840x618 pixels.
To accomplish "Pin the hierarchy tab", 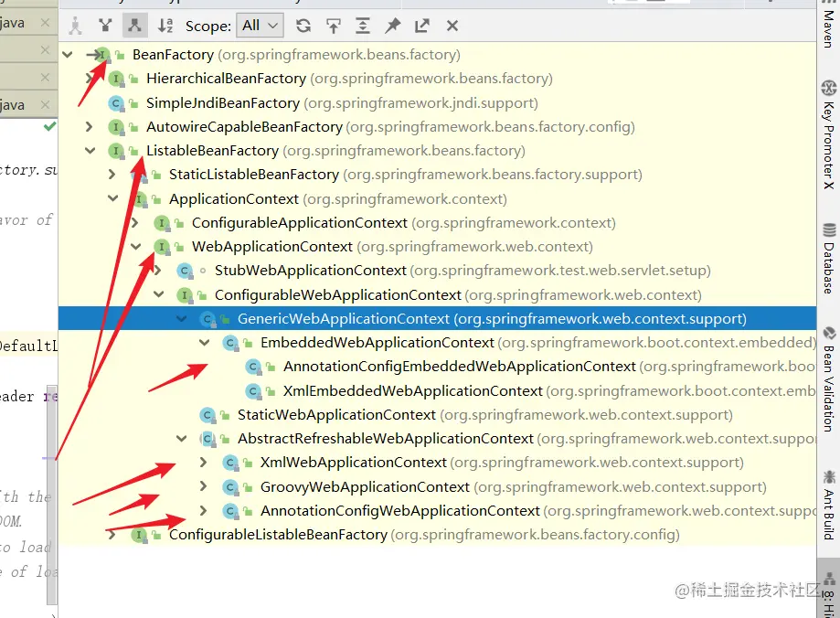I will click(x=393, y=26).
